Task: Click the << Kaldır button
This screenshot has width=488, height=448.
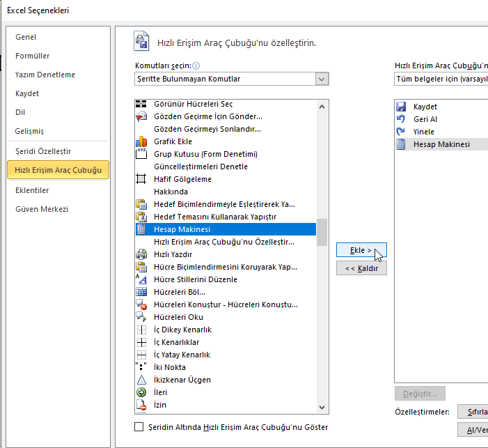Action: click(361, 268)
